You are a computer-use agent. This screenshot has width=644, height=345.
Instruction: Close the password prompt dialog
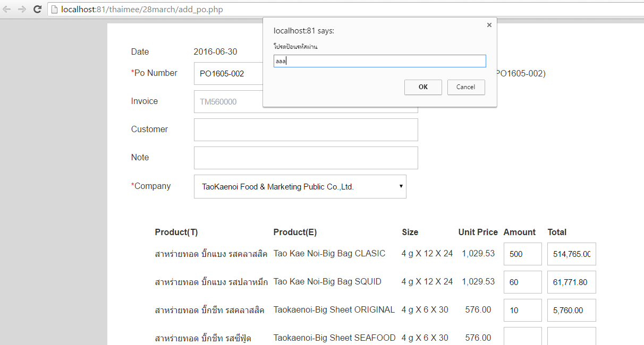tap(489, 25)
